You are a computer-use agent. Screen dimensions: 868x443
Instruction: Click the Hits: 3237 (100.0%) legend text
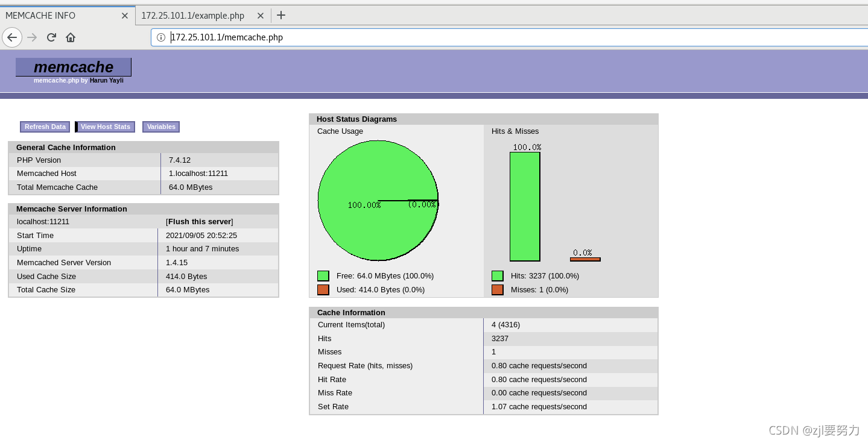coord(545,276)
